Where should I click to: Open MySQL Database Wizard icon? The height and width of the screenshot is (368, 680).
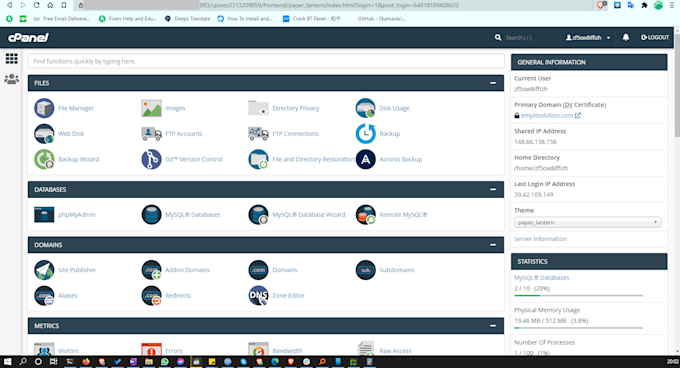[258, 215]
